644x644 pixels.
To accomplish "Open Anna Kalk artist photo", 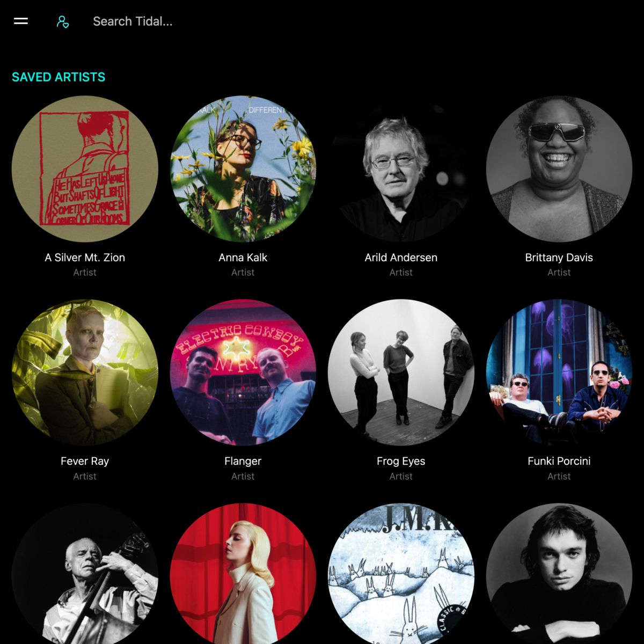I will pyautogui.click(x=243, y=169).
